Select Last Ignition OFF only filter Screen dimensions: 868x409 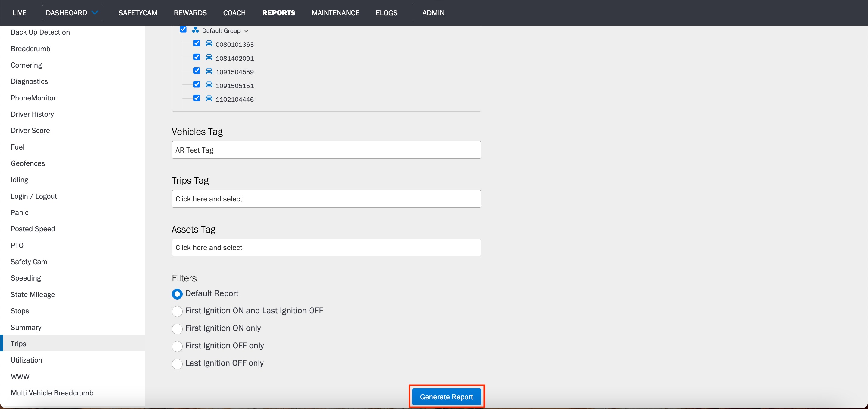click(x=177, y=364)
